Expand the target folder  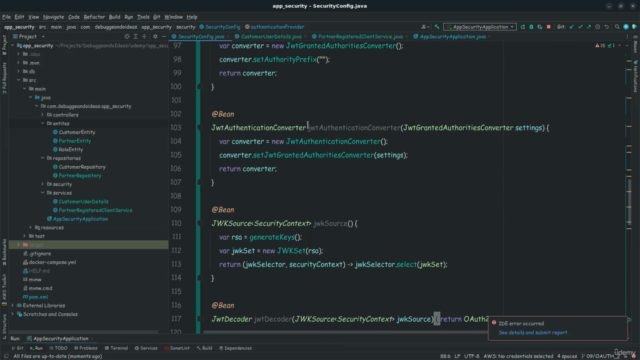(18, 244)
